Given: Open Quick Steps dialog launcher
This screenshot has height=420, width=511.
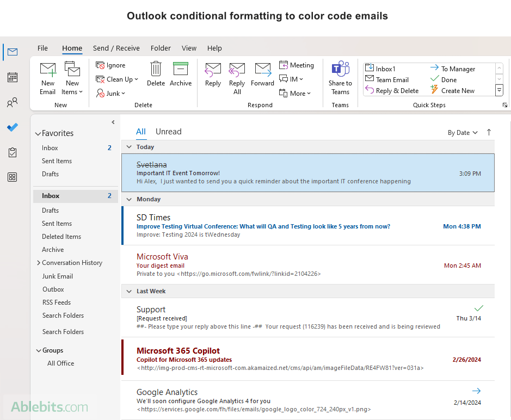Looking at the screenshot, I should tap(505, 105).
